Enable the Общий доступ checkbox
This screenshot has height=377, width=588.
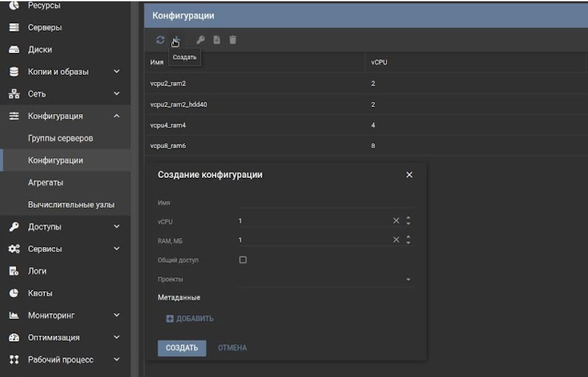coord(243,260)
